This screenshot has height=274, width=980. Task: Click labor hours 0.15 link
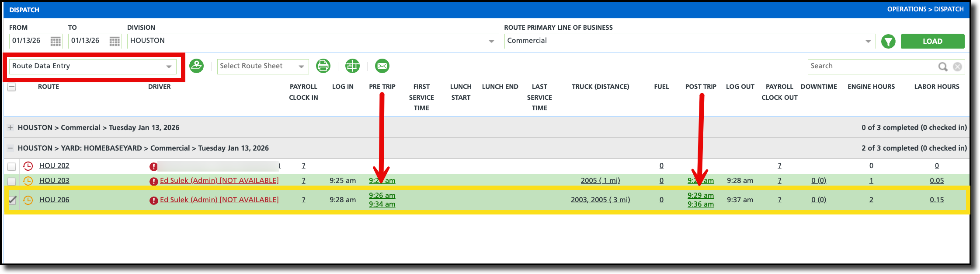(x=937, y=200)
